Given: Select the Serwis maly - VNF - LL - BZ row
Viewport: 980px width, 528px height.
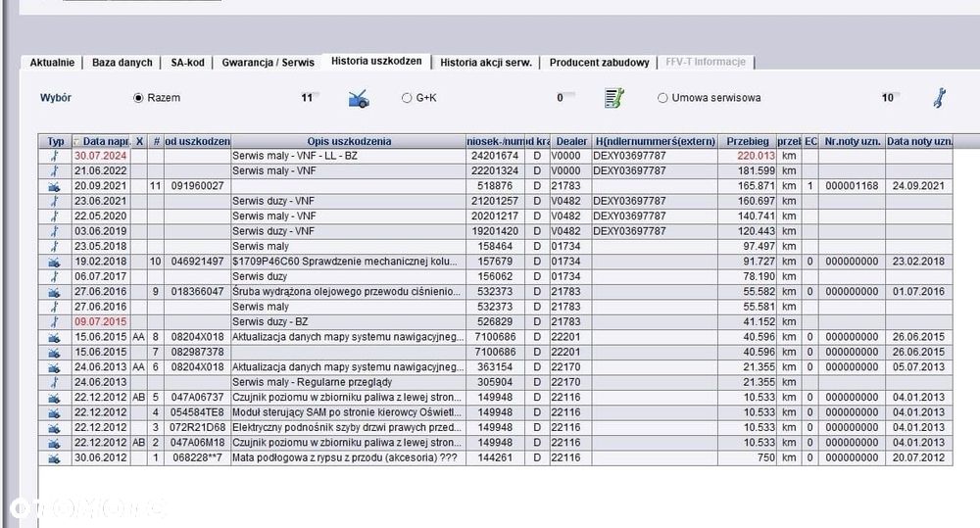Looking at the screenshot, I should 495,156.
